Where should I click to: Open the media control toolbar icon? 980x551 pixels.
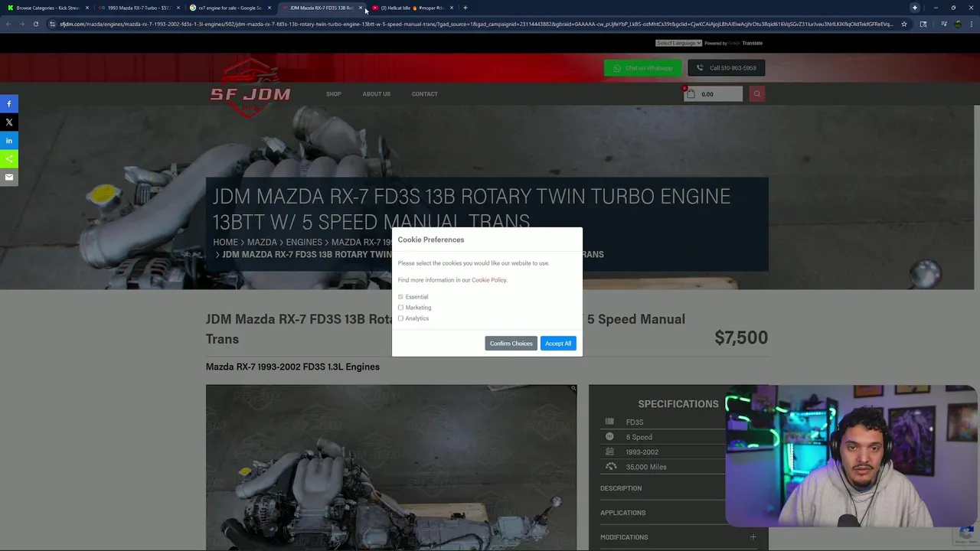point(943,24)
